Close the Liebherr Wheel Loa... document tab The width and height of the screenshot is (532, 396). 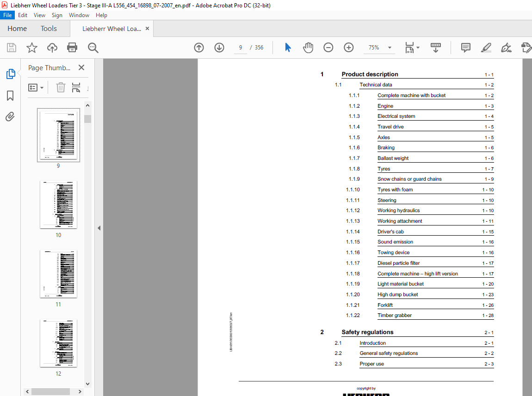coord(147,29)
